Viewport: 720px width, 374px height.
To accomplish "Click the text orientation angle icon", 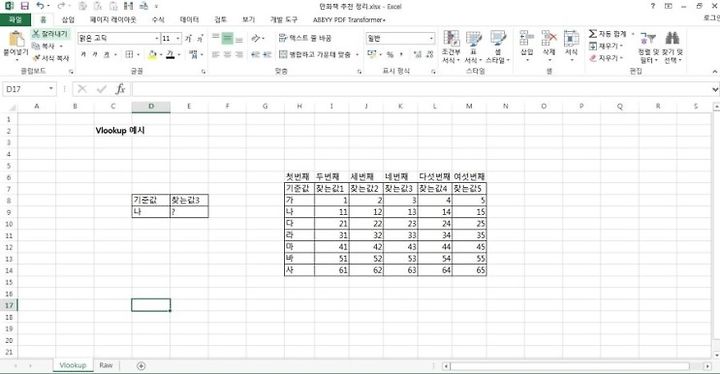I will click(256, 38).
